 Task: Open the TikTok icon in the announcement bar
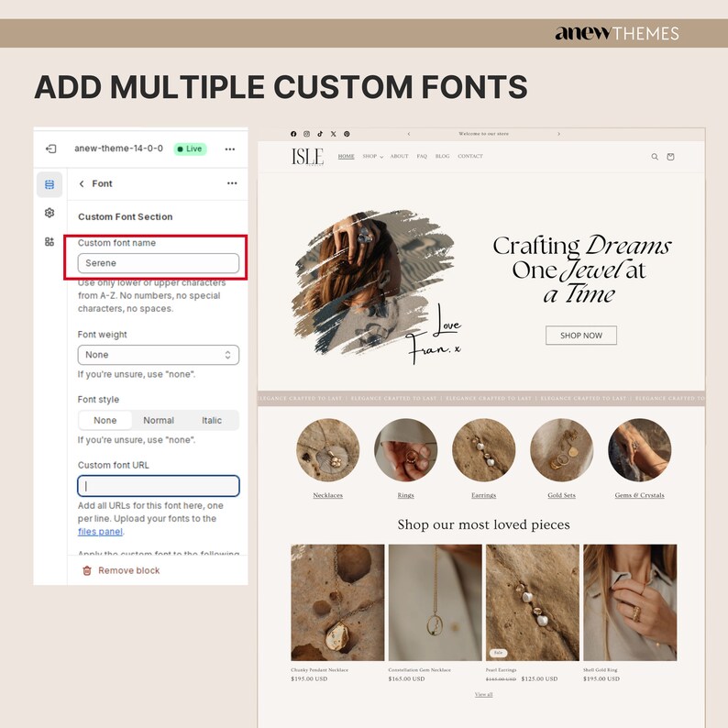[x=320, y=134]
